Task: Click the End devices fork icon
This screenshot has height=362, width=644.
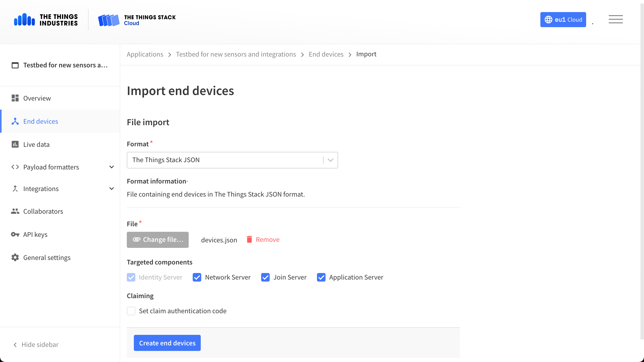Action: (x=15, y=121)
